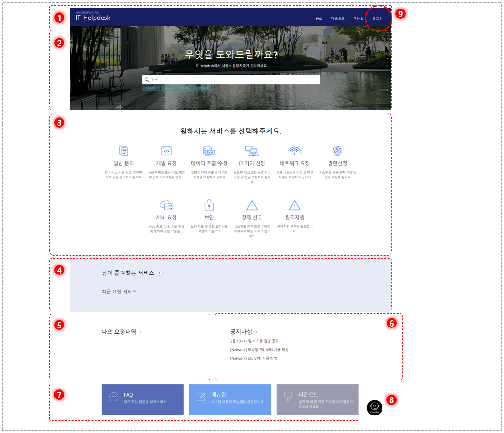Open the 원격지원 triangle icon
Image resolution: width=504 pixels, height=433 pixels.
click(x=295, y=205)
